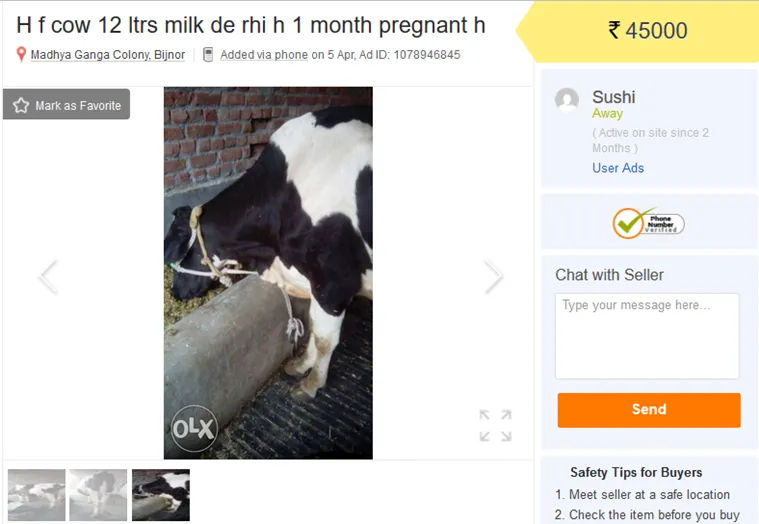Click the star icon to favorite this ad
This screenshot has width=759, height=524.
click(x=21, y=105)
